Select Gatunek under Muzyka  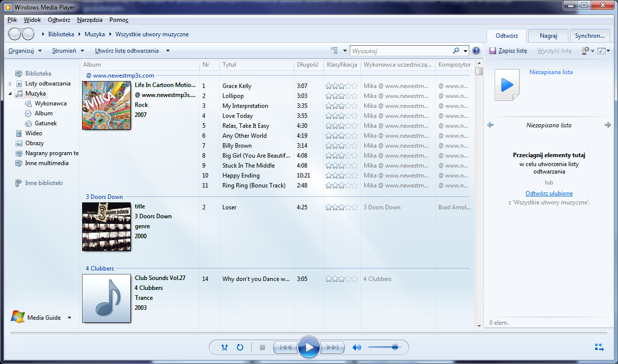click(46, 123)
